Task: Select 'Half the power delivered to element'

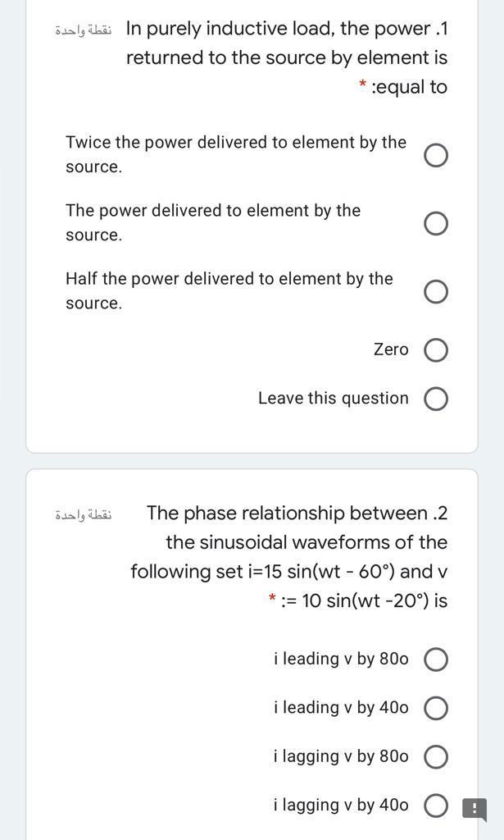Action: coord(437,291)
